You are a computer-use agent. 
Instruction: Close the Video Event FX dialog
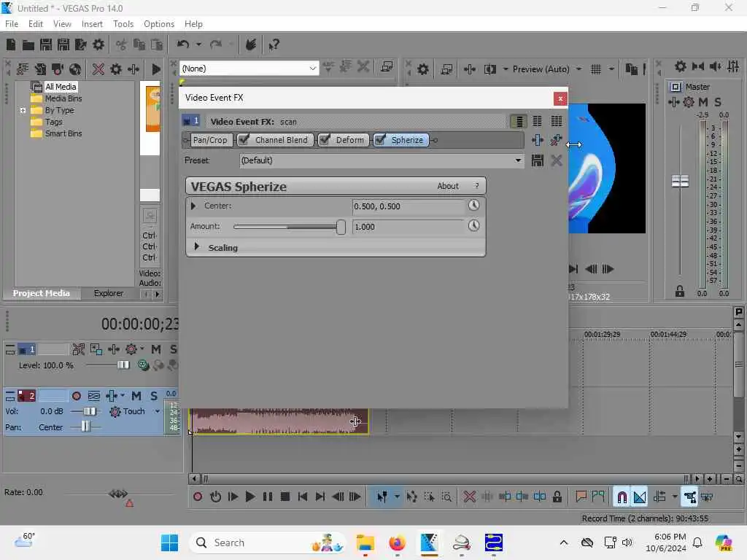(x=560, y=98)
